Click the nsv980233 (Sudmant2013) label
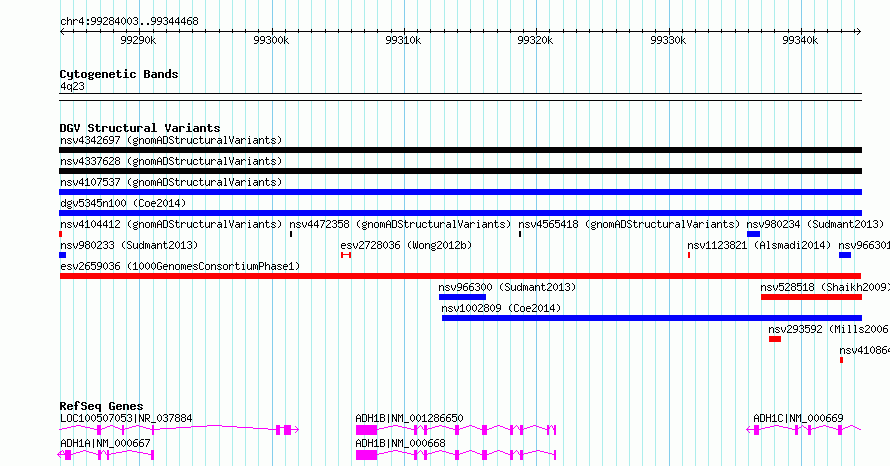This screenshot has height=466, width=890. coord(129,245)
